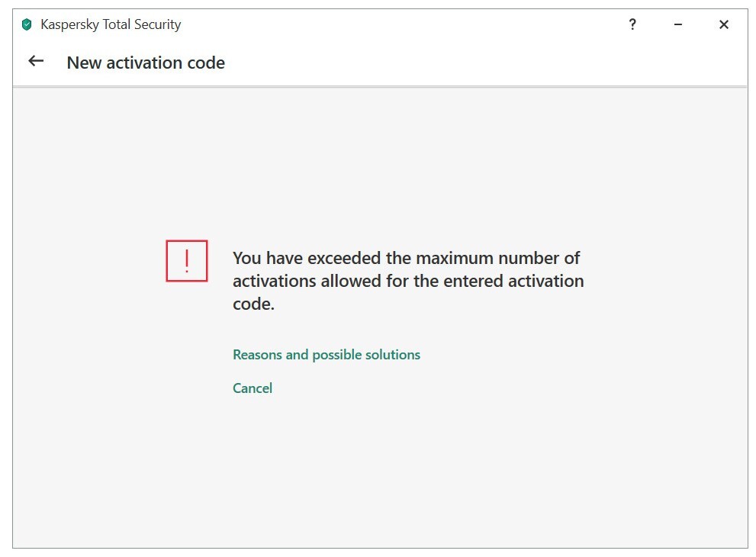This screenshot has height=557, width=756.
Task: Click the word "Security" in the window title
Action: pos(157,24)
